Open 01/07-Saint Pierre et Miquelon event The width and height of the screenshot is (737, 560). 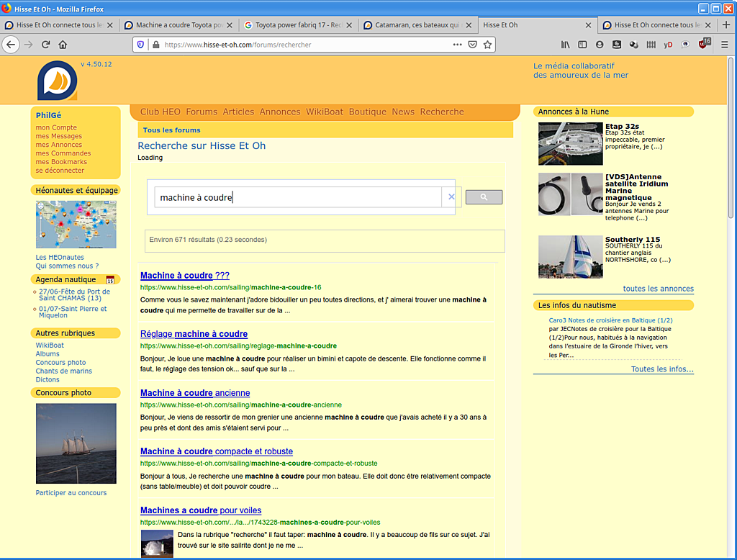tap(73, 312)
